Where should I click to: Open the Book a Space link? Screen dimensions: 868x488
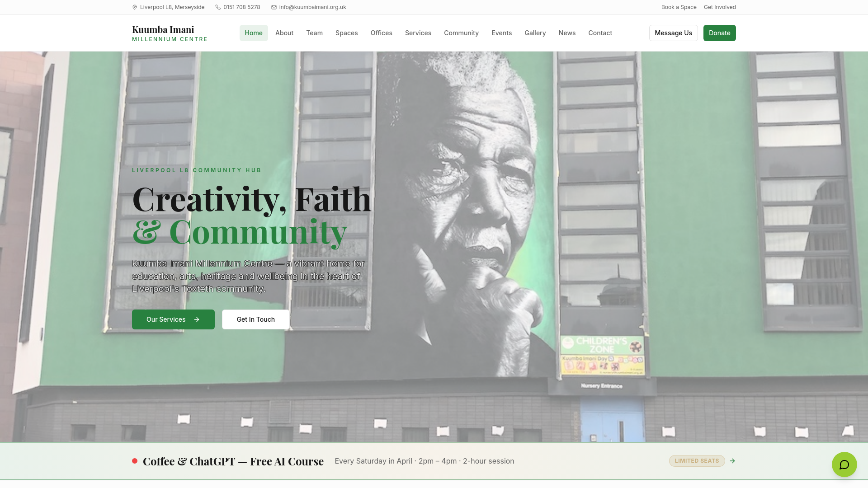pos(679,7)
